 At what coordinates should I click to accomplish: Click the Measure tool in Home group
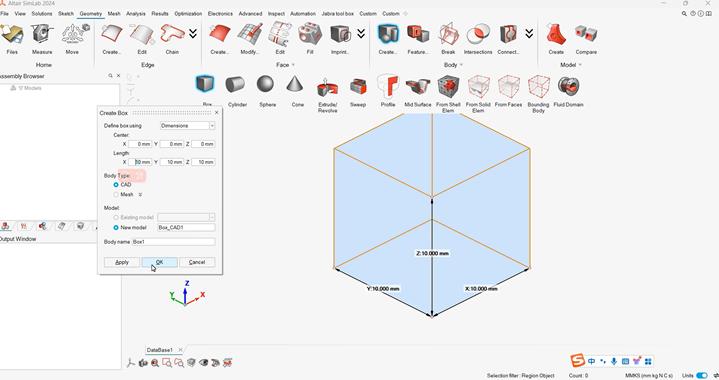[x=42, y=39]
